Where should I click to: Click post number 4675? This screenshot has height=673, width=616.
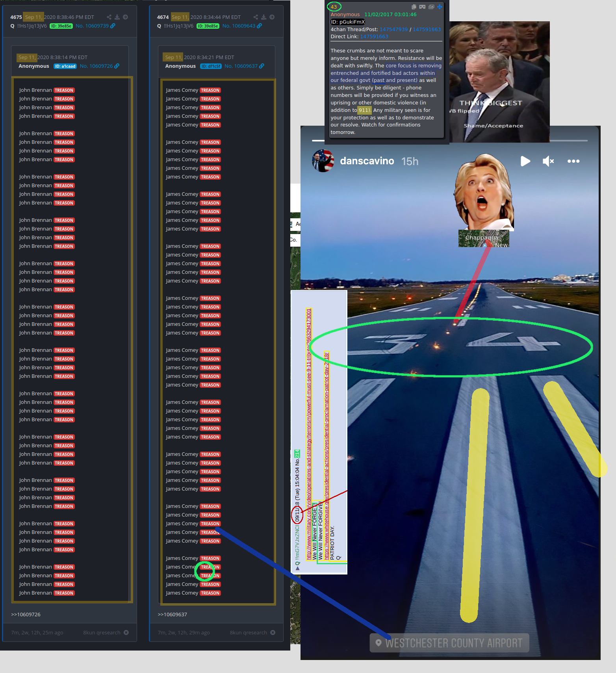pos(16,17)
